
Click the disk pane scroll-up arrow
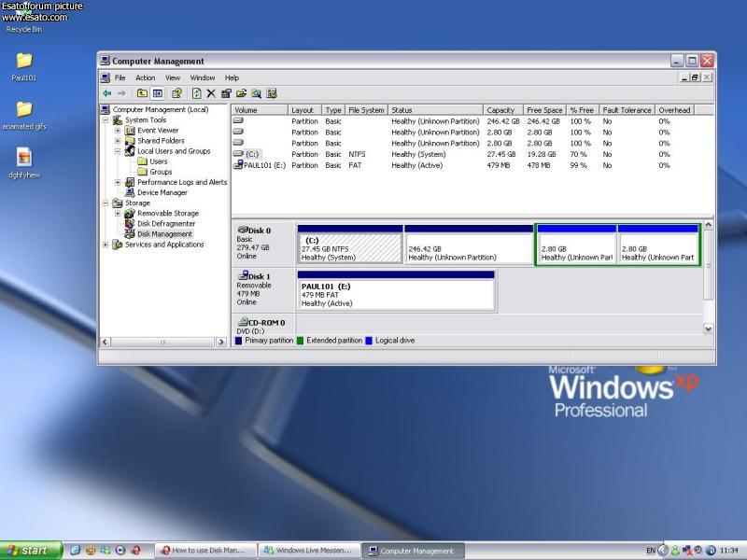coord(709,224)
